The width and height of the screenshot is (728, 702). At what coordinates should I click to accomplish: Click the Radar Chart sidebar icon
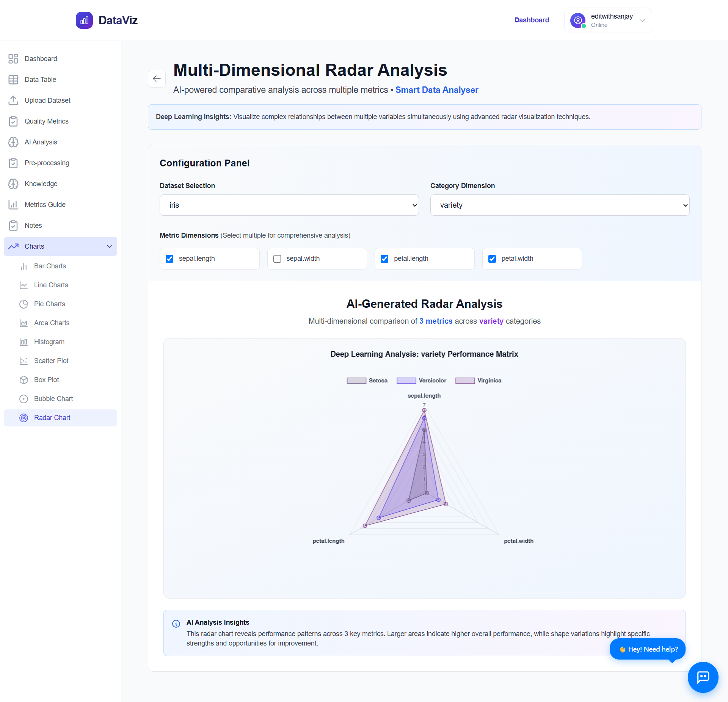click(x=24, y=418)
